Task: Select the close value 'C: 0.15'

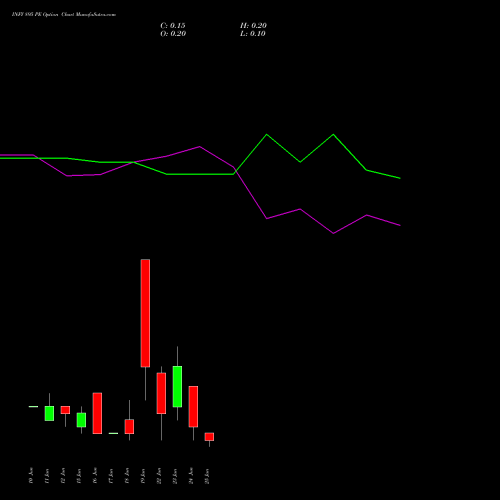Action: pyautogui.click(x=173, y=26)
